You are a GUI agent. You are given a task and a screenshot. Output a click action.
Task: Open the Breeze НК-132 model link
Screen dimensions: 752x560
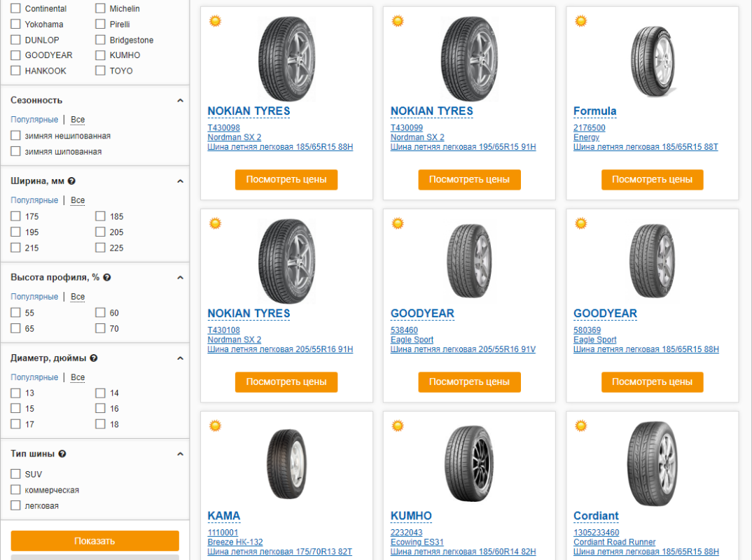[x=235, y=542]
